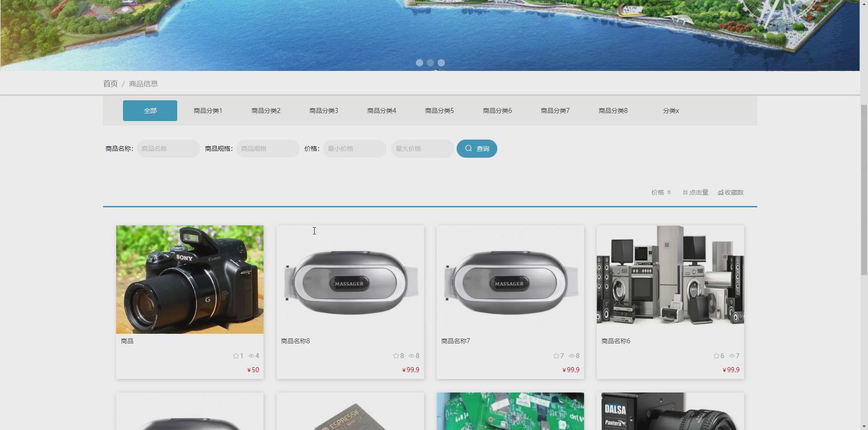Screen dimensions: 868x430
Task: Switch to 商品分类2 tab
Action: 266,111
